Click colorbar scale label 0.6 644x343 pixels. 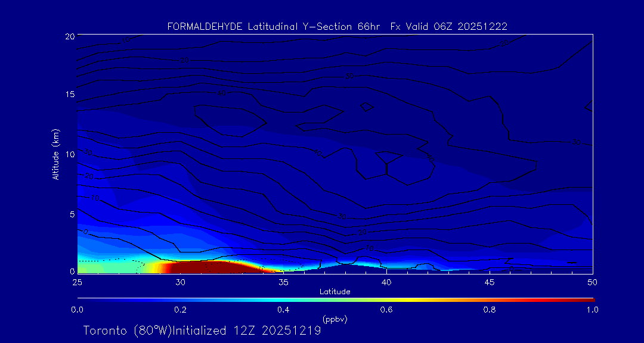point(386,310)
